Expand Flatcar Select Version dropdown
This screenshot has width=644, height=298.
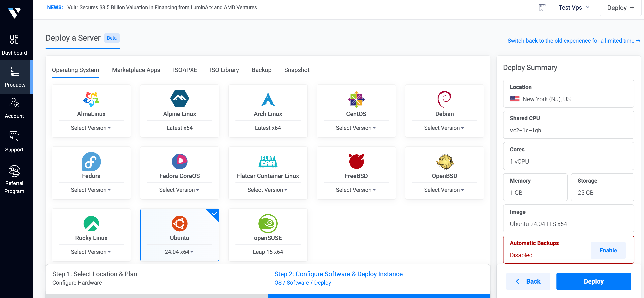tap(267, 190)
